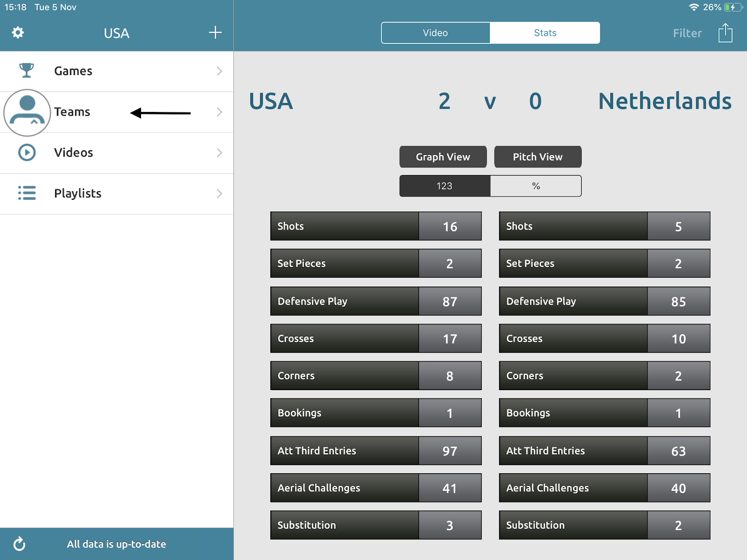Select the Stats tab
The width and height of the screenshot is (747, 560).
(x=545, y=33)
